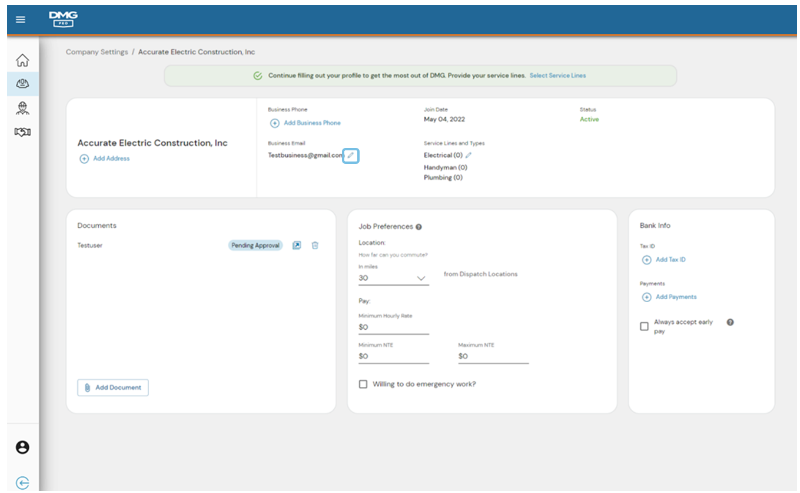Click the DMG Pro logo

point(63,19)
